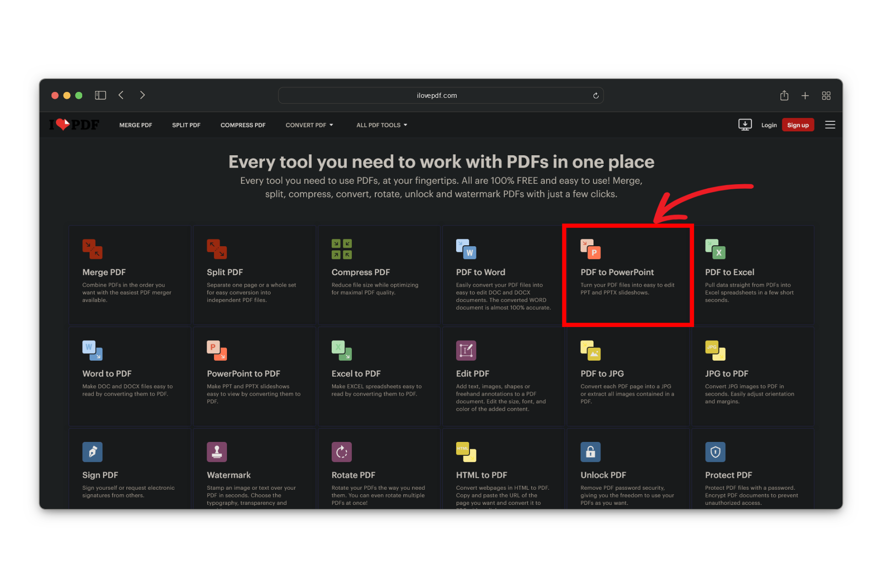Select the Rotate PDF icon

[x=341, y=452]
